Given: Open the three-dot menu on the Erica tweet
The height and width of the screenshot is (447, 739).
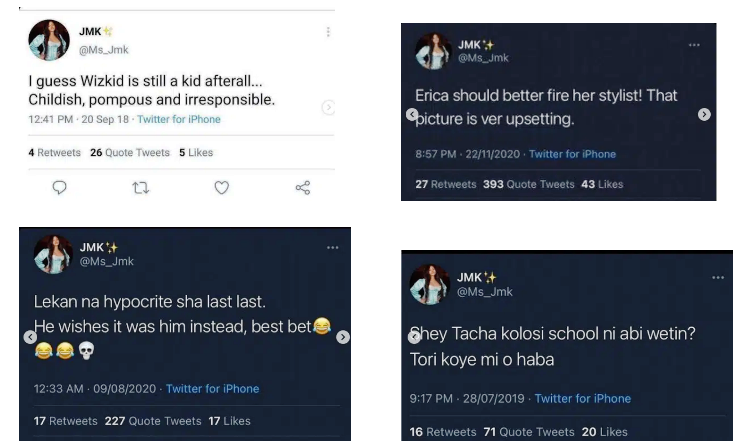Looking at the screenshot, I should (x=694, y=45).
